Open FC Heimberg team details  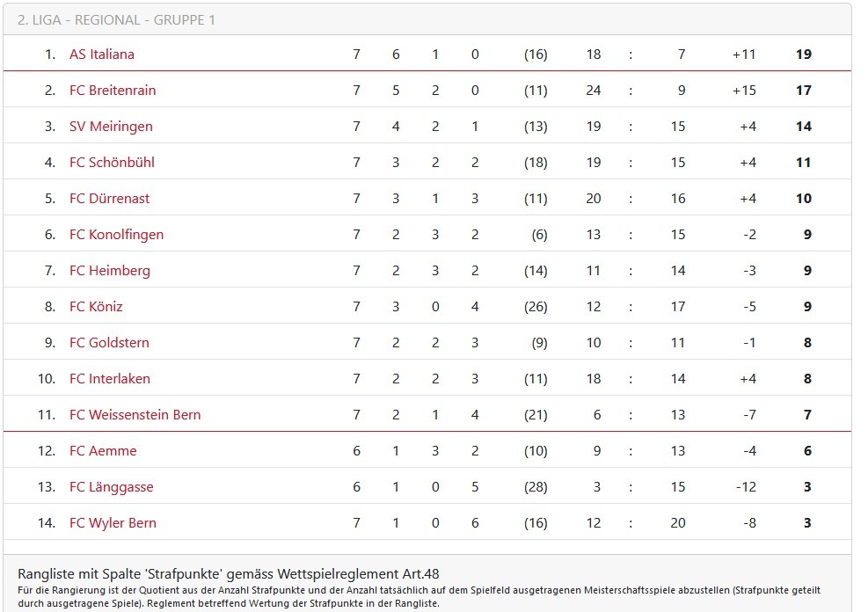(x=110, y=271)
